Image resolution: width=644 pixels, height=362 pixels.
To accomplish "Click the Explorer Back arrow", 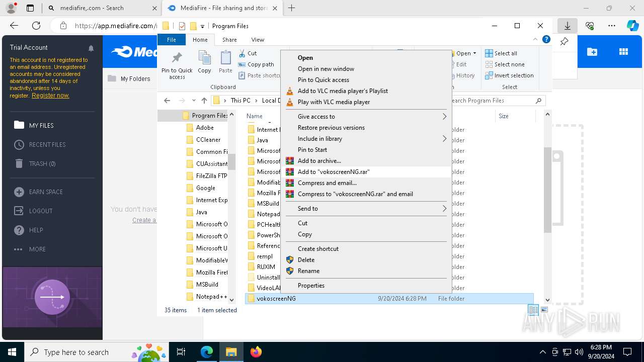I will pos(168,101).
